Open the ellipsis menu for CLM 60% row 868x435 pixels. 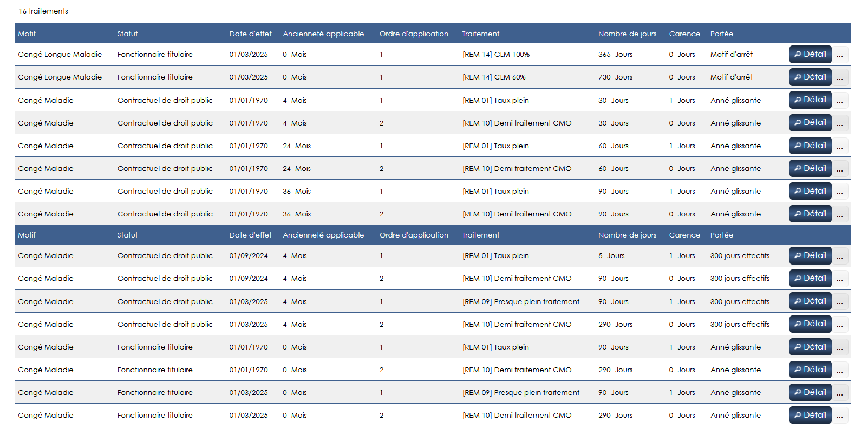pyautogui.click(x=840, y=78)
